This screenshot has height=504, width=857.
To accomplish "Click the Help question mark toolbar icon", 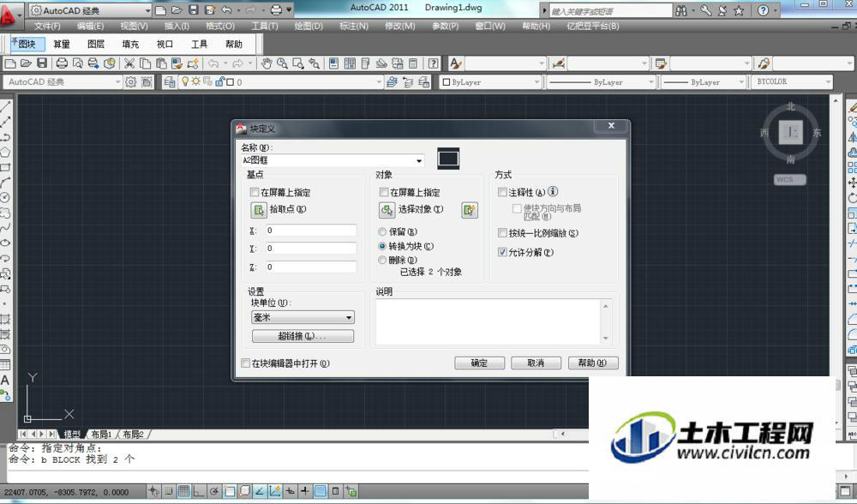I will coord(433,63).
